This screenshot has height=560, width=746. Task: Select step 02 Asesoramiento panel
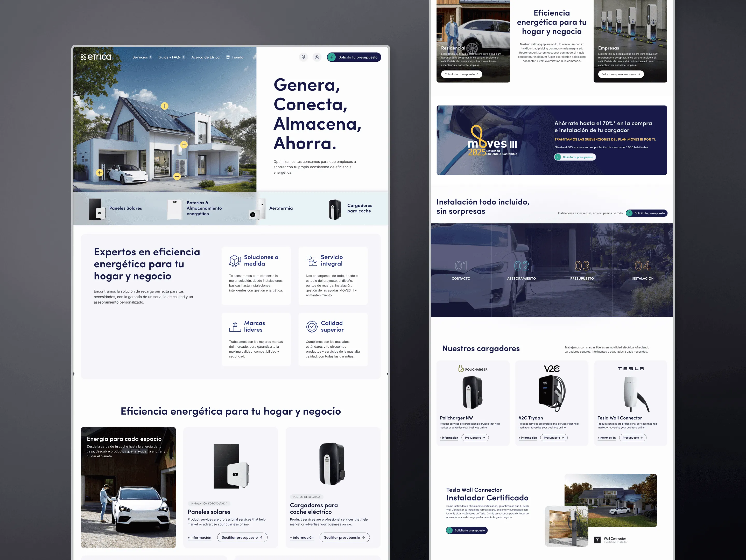coord(521,270)
